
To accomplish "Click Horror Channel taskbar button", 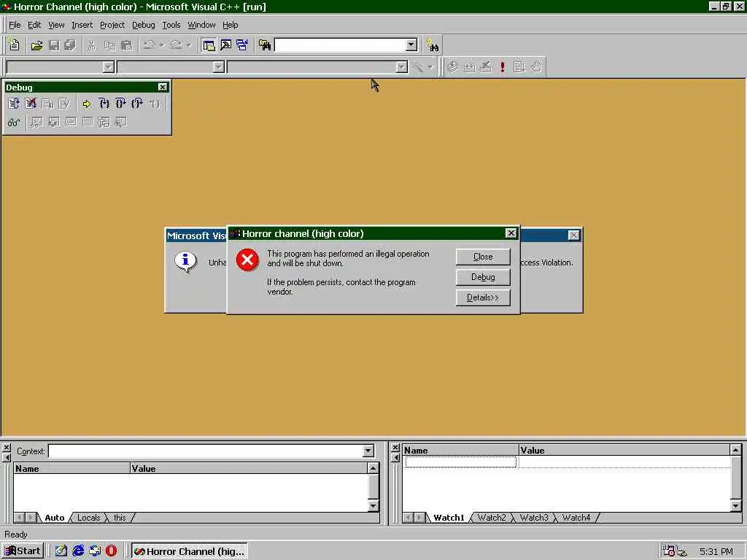I will tap(189, 551).
